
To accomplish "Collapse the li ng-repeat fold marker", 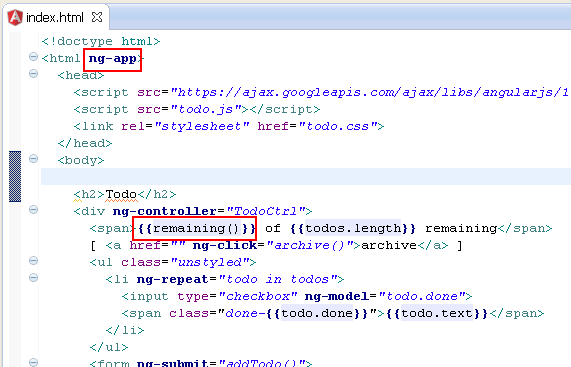I will 33,278.
